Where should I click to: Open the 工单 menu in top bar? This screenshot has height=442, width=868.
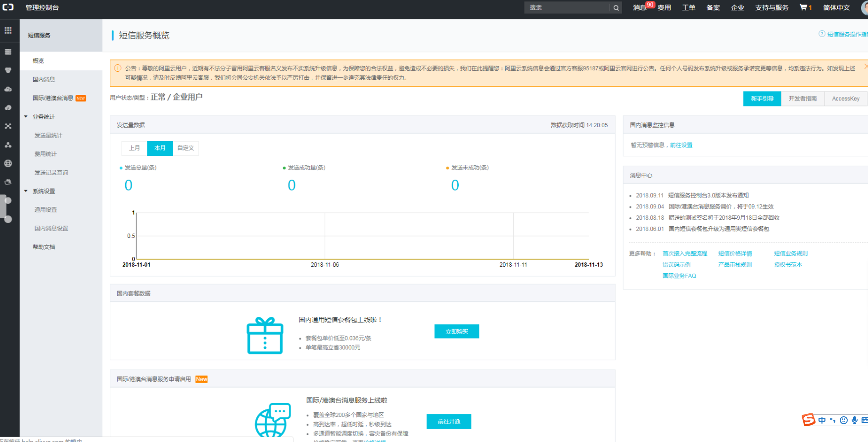click(689, 7)
